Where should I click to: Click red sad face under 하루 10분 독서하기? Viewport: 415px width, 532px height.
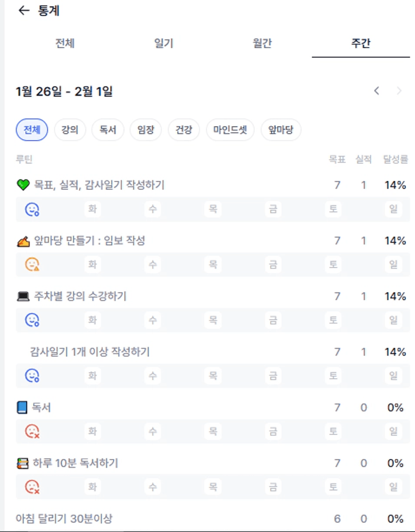point(32,486)
